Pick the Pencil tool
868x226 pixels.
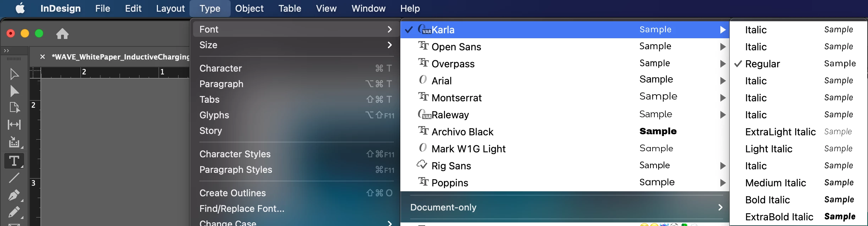click(x=14, y=212)
